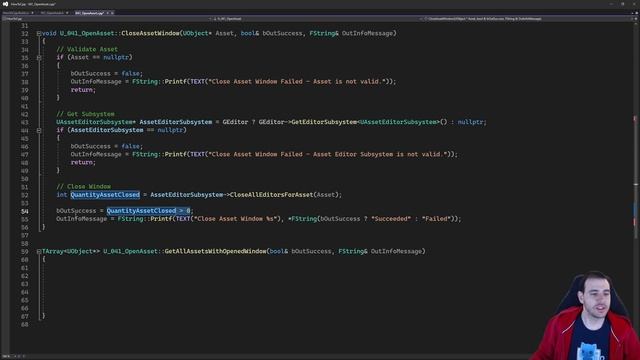Screen dimensions: 640x360
Task: Click highlighted 'QuantityAssetClosed' on line 54
Action: coord(141,211)
